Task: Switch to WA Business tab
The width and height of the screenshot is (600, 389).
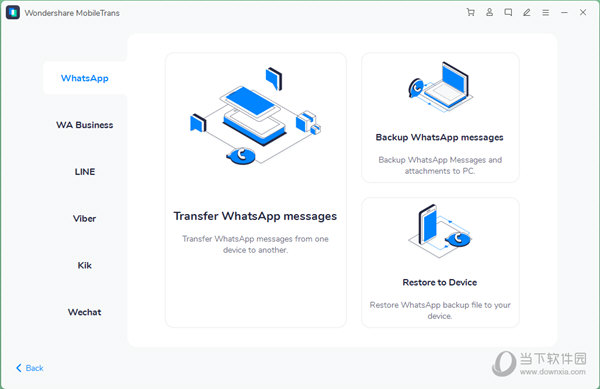Action: point(85,125)
